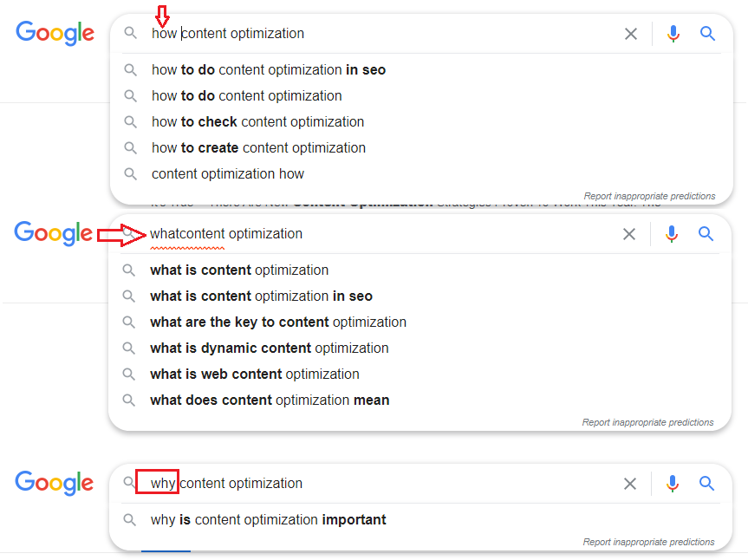Select "how to do content optimization in seo"

(269, 70)
